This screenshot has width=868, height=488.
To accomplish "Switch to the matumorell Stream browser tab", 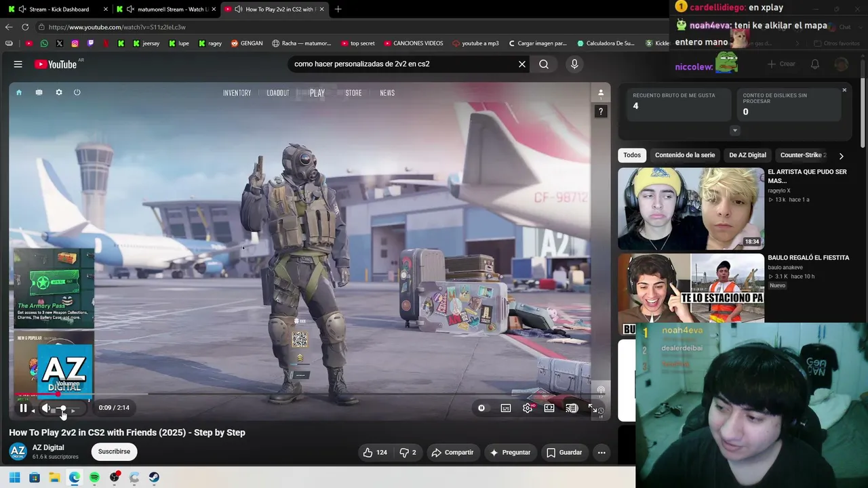I will 165,9.
